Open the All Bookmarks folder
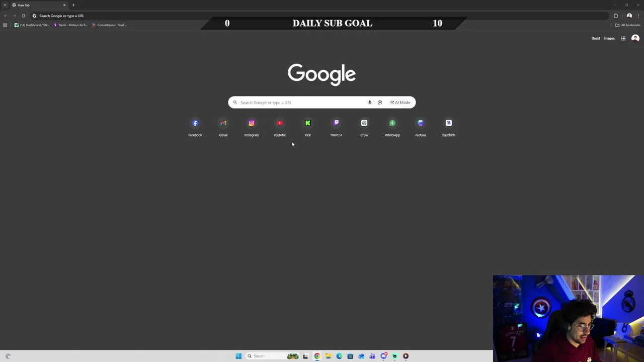This screenshot has width=644, height=362. [627, 25]
